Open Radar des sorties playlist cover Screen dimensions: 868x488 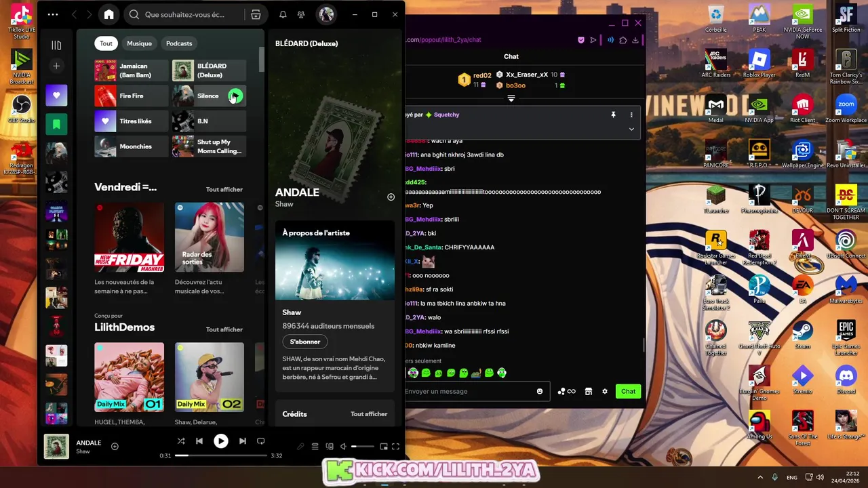210,237
